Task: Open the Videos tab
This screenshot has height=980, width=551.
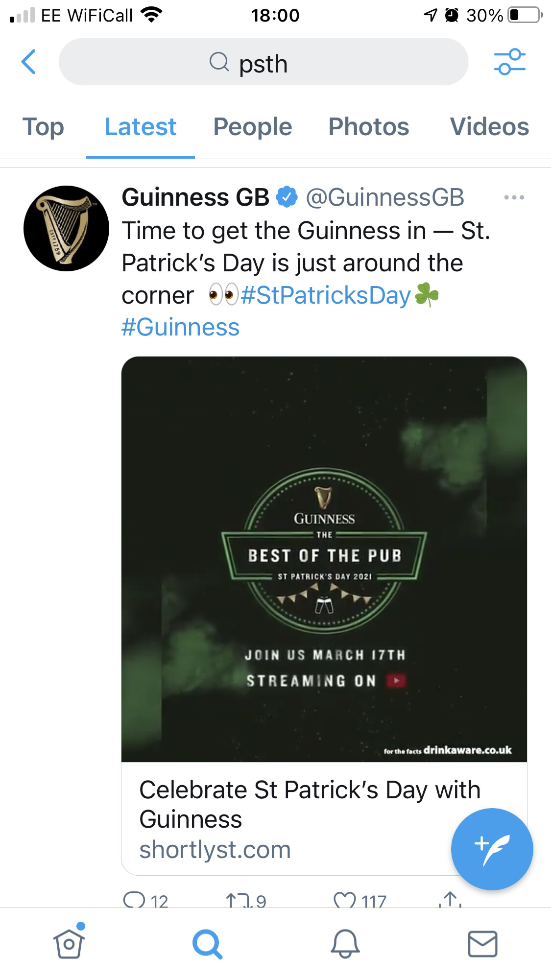Action: 489,127
